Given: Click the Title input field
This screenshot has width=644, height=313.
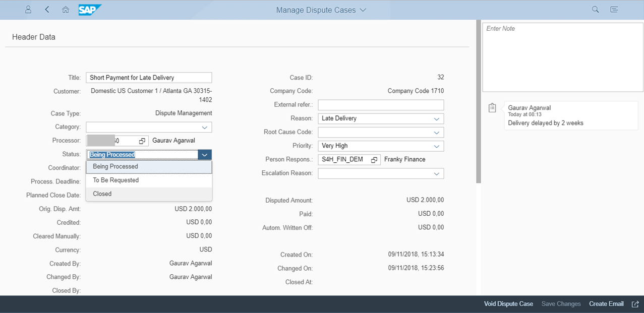Looking at the screenshot, I should [149, 78].
